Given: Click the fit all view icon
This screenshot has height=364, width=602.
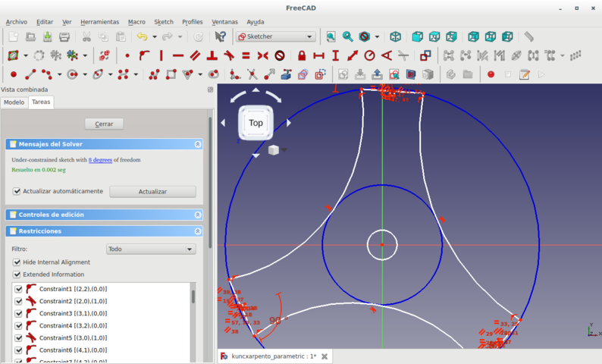Looking at the screenshot, I should pos(331,36).
